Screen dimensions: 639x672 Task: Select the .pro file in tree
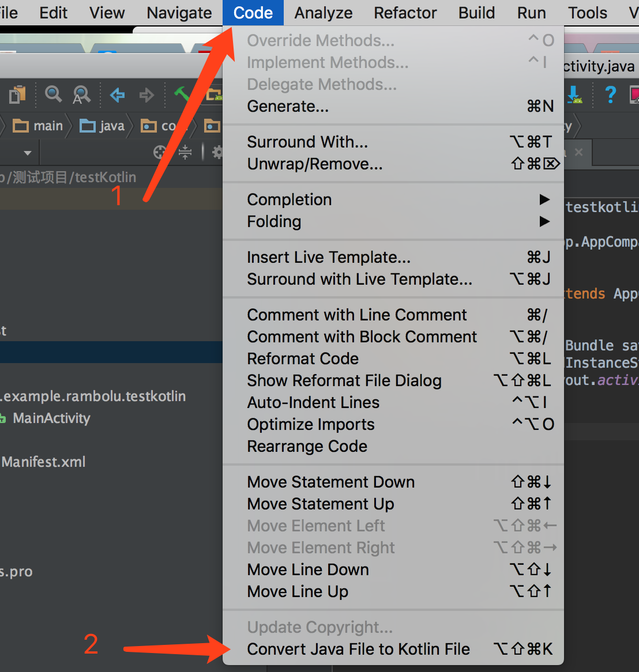tap(16, 572)
